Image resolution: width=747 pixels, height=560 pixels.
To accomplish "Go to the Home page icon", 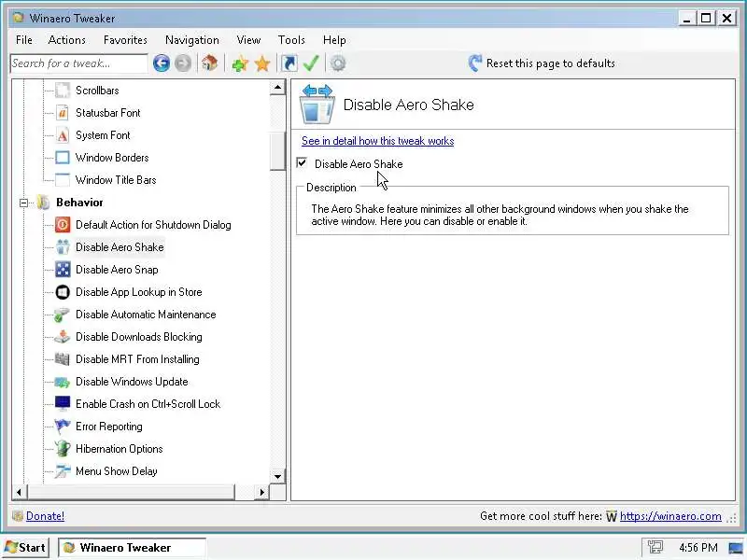I will click(209, 63).
